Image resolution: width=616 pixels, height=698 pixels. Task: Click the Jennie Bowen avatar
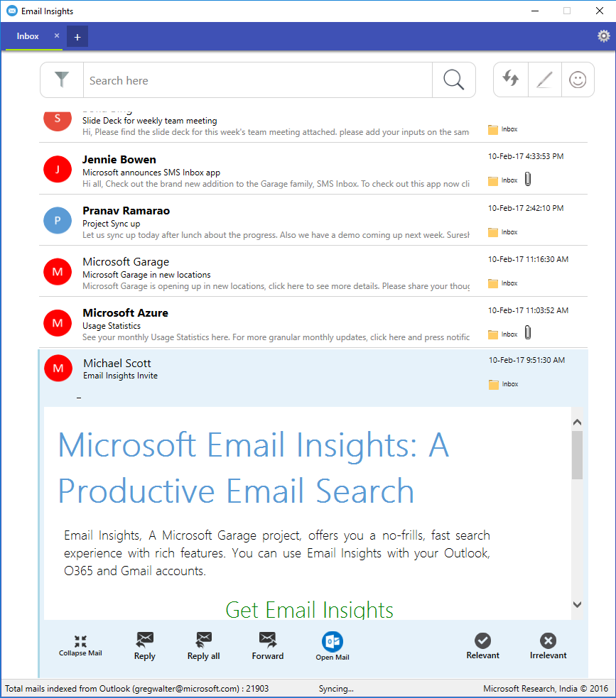coord(58,169)
